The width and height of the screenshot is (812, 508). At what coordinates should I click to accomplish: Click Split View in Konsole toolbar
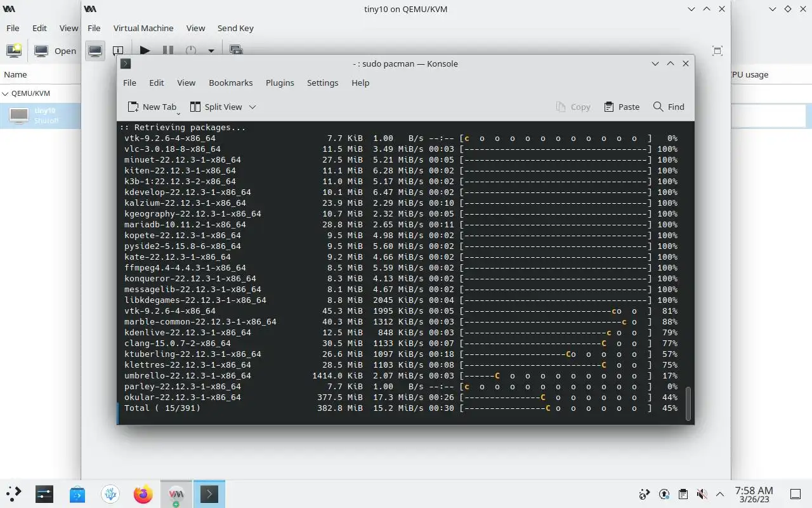[x=216, y=107]
